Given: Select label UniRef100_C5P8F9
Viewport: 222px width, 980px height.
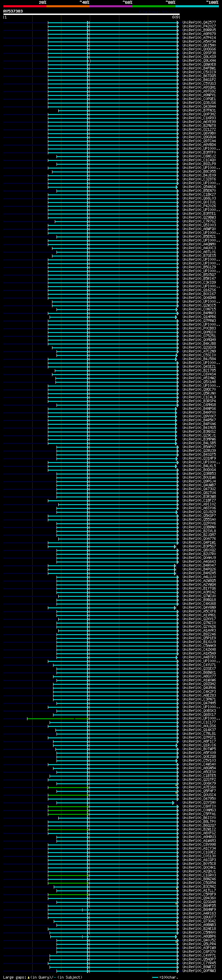Looking at the screenshot, I should (199, 894).
